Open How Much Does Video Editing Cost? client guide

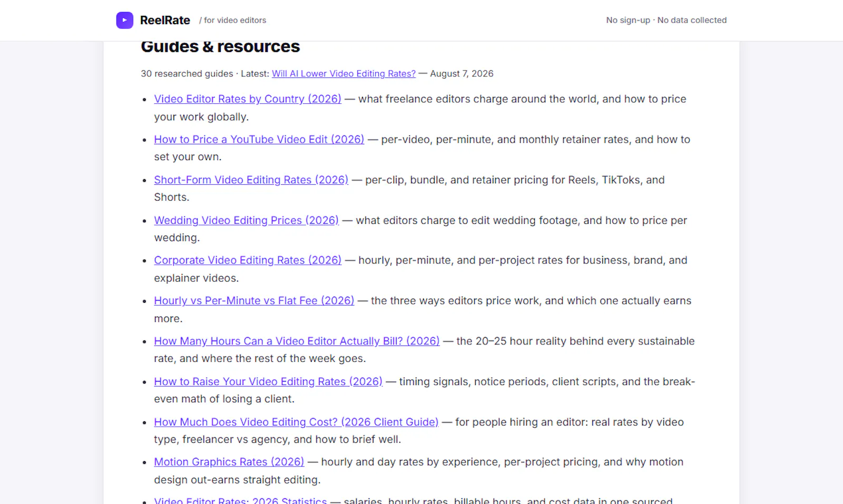[296, 422]
